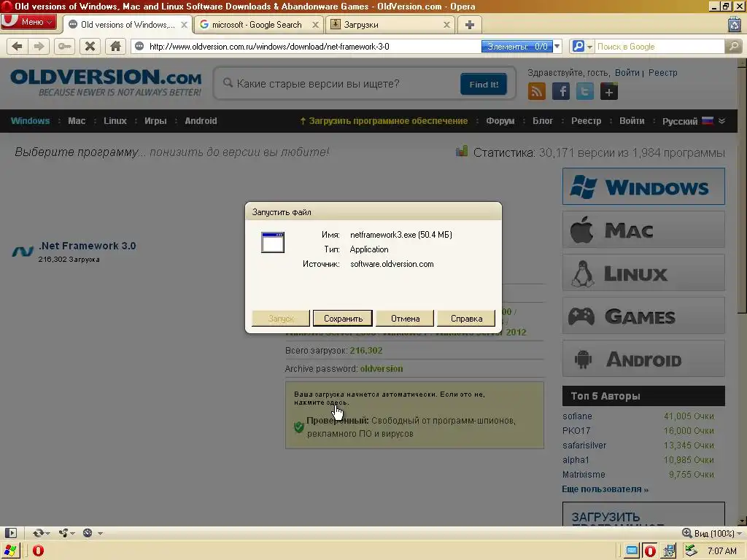Click the Android category banner
Screen dimensions: 747x560
(x=643, y=359)
